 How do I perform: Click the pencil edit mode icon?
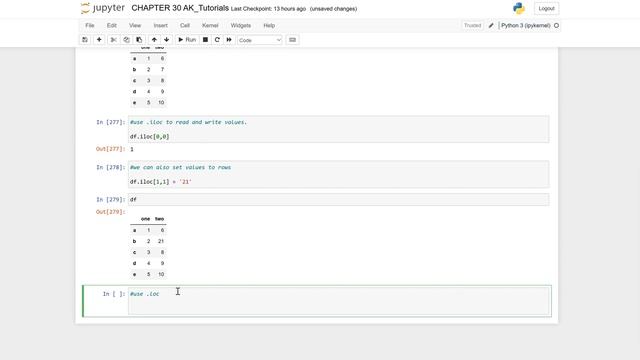coord(491,25)
